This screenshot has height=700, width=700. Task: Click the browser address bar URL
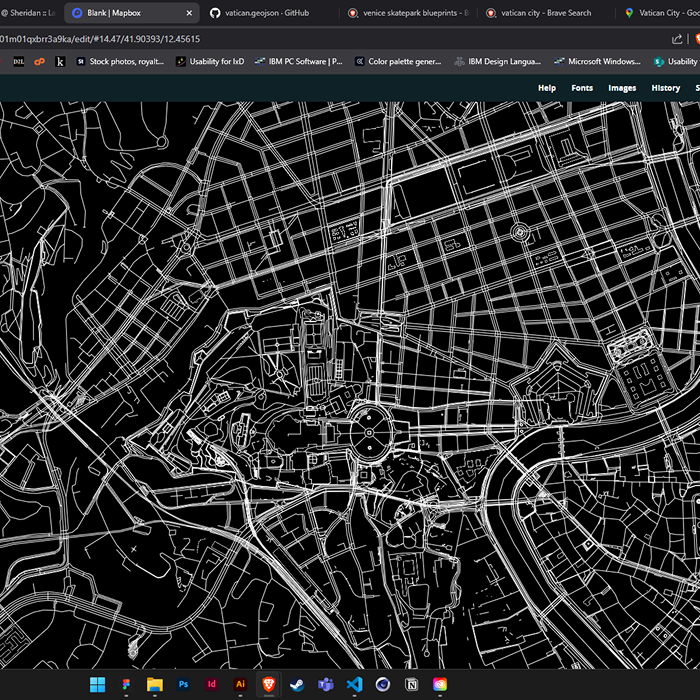pos(100,38)
